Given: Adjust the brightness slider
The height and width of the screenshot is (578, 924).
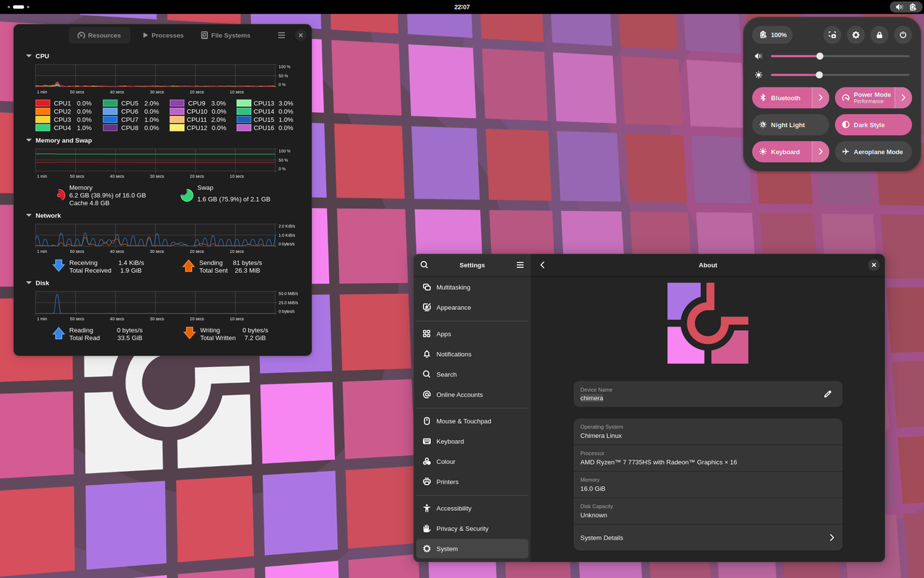Looking at the screenshot, I should coord(840,74).
